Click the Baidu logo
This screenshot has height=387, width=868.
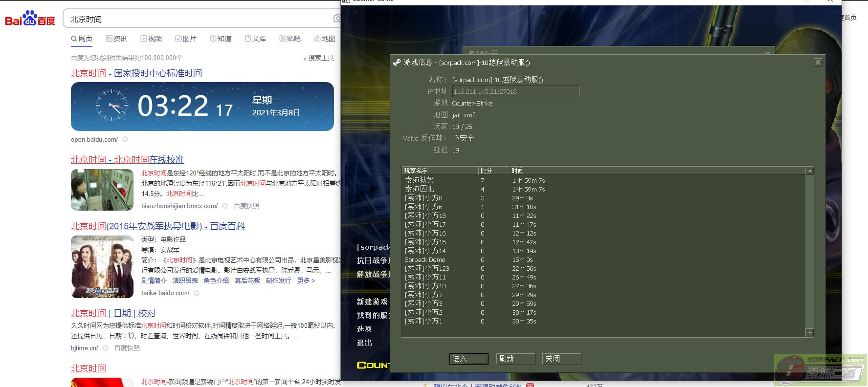(30, 19)
